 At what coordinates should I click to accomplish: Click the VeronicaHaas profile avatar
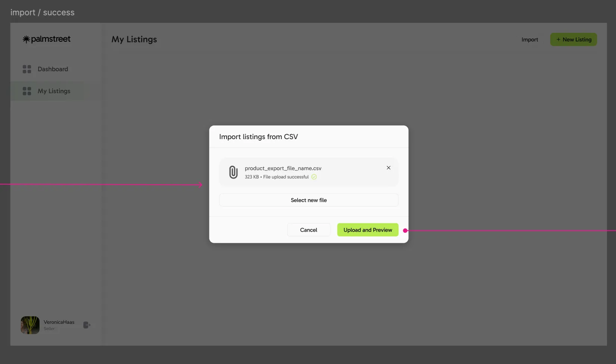point(30,325)
